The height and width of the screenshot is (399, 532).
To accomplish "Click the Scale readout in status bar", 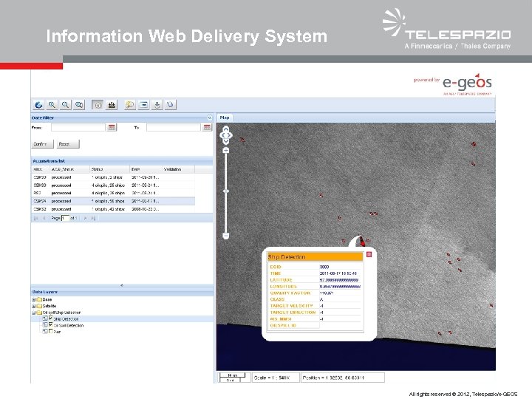I will 276,378.
